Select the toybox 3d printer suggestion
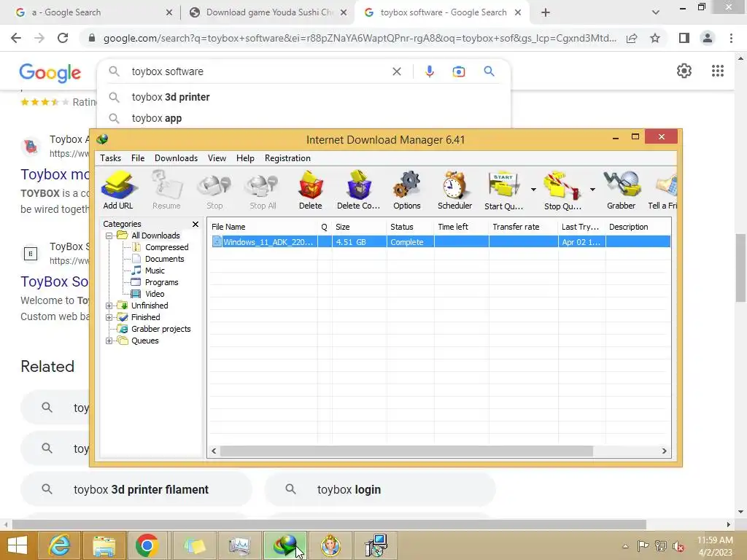 [304, 97]
